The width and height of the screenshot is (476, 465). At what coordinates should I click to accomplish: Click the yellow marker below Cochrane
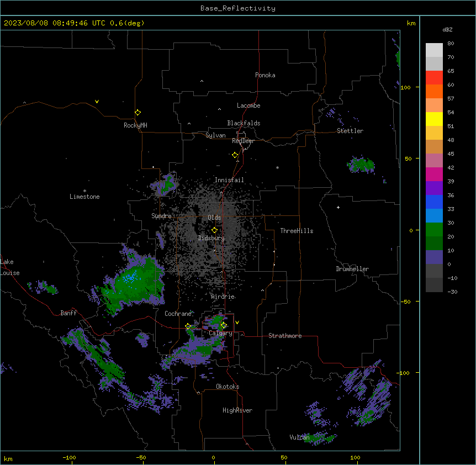click(188, 326)
